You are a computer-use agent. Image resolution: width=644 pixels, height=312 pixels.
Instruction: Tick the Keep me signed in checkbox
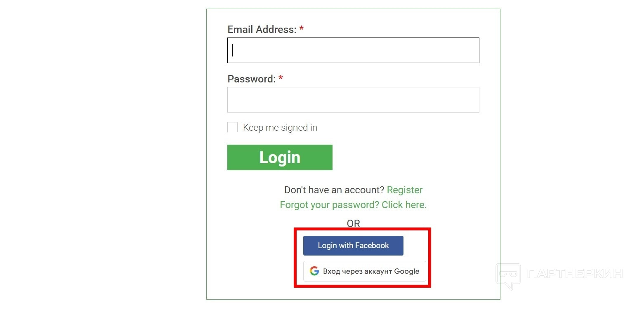(233, 127)
